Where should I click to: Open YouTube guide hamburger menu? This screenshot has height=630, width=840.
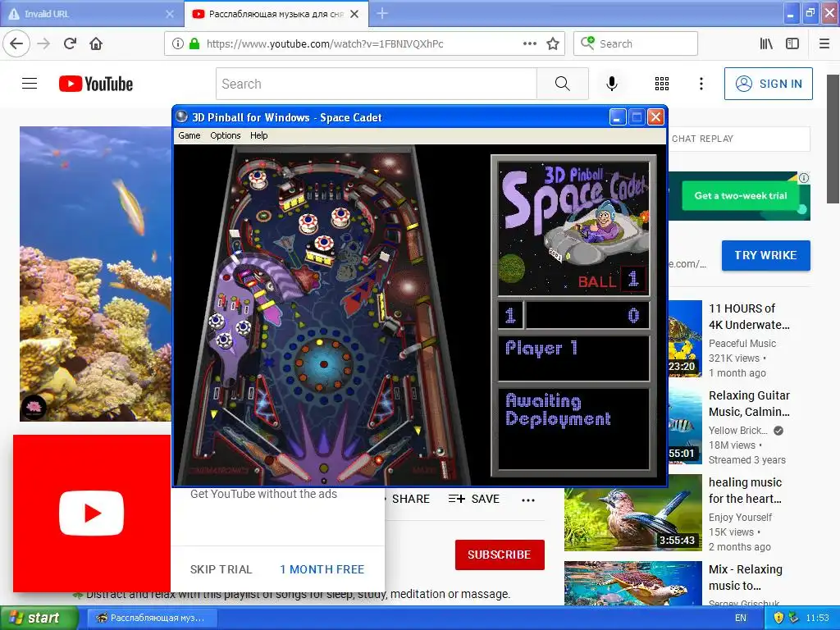click(x=30, y=84)
